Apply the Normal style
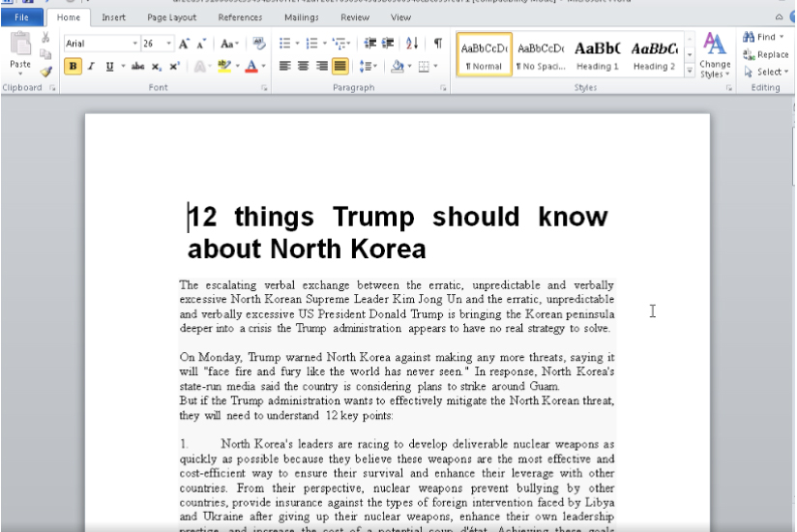Image resolution: width=797 pixels, height=532 pixels. click(x=484, y=55)
